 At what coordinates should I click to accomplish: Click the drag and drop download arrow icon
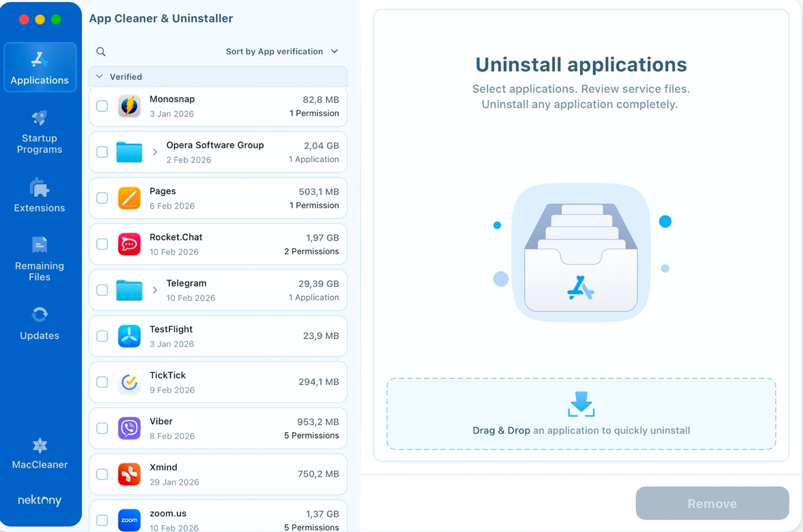coord(581,404)
